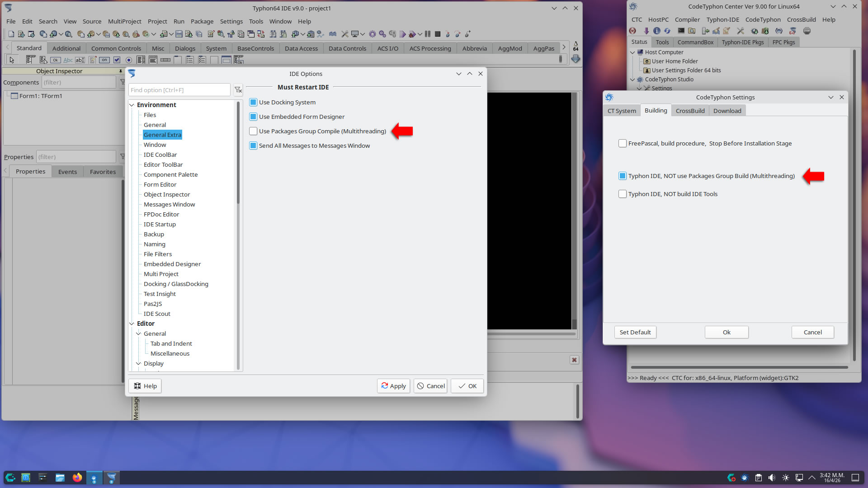Select the TRadioButton palette component

point(129,60)
